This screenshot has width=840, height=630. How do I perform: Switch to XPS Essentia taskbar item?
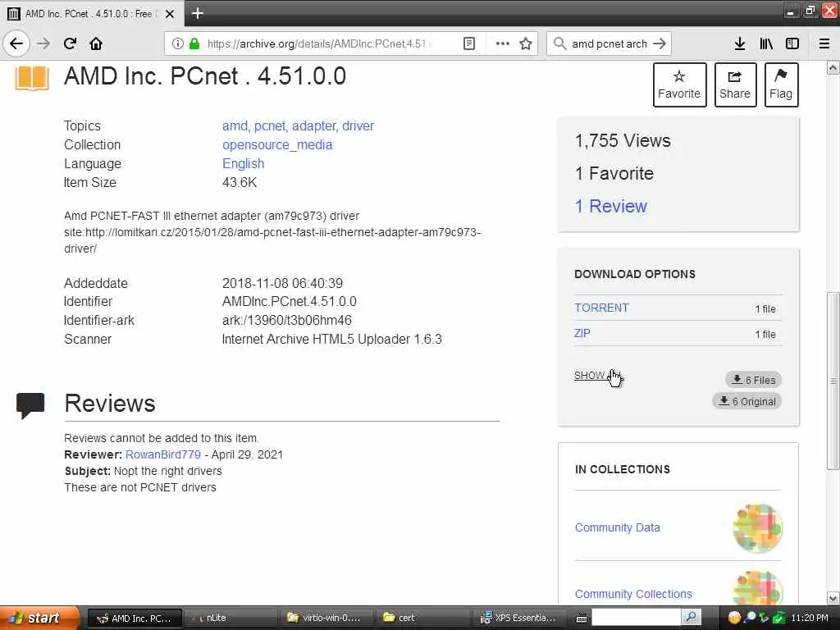click(x=518, y=619)
